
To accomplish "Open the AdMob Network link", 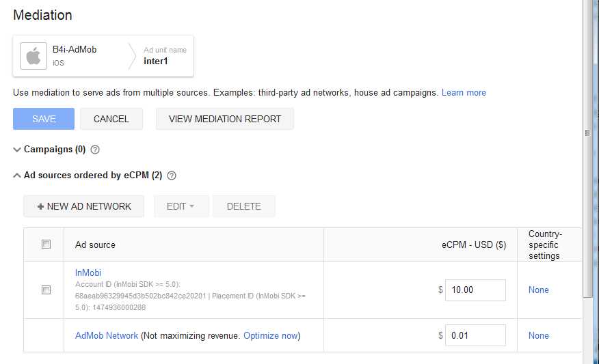I will (x=107, y=336).
